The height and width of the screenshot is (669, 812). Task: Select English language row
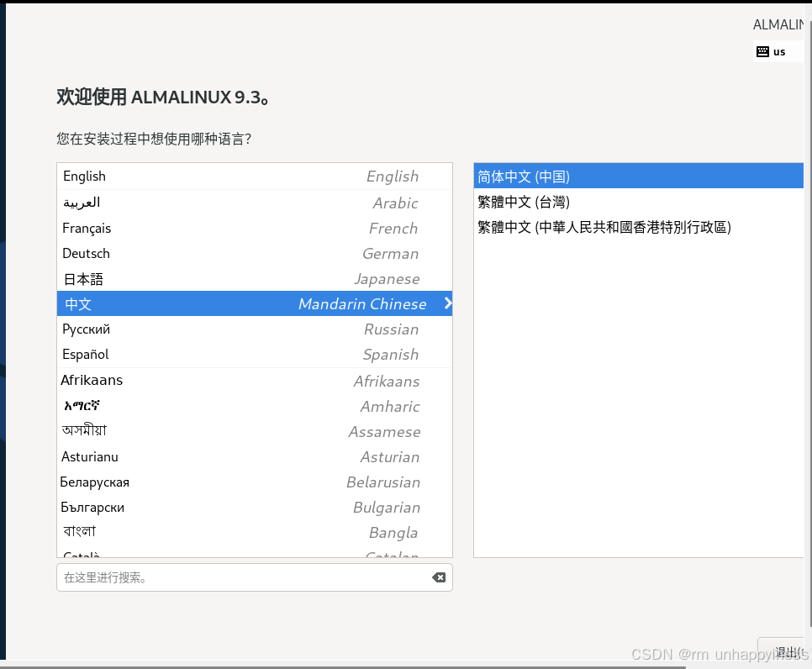[x=254, y=176]
